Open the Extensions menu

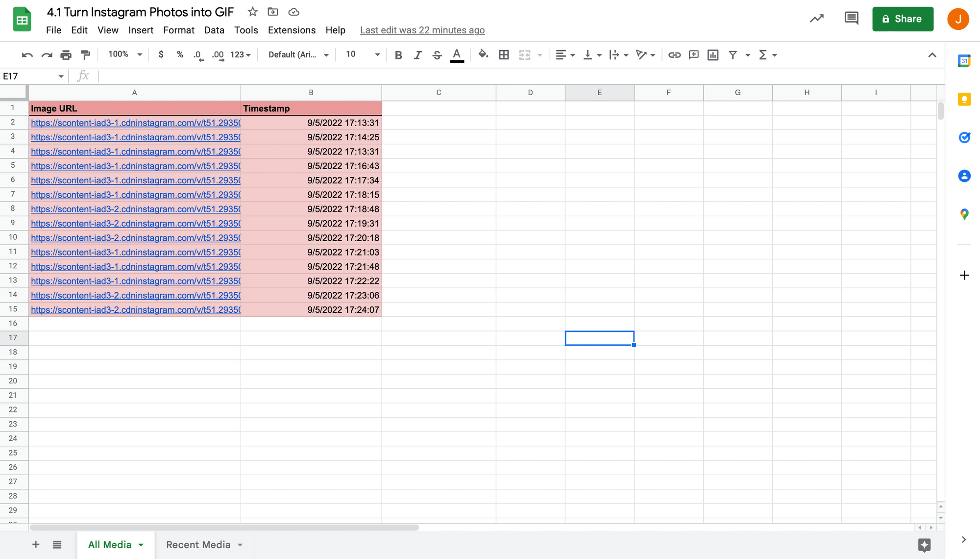click(x=291, y=30)
